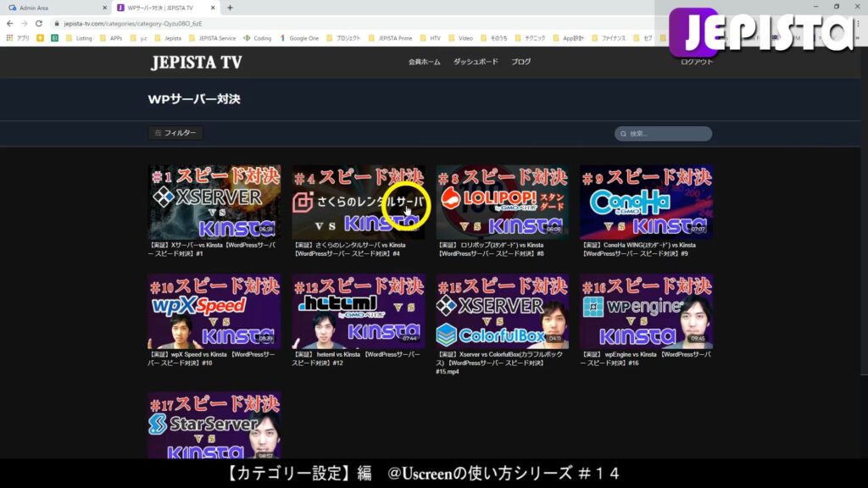Viewport: 868px width, 488px height.
Task: Click the filter icon in the フィルター button
Action: (158, 133)
